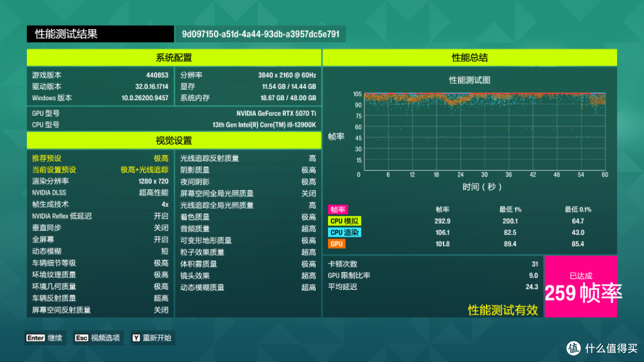Click the Esc key icon
644x362 pixels.
81,338
